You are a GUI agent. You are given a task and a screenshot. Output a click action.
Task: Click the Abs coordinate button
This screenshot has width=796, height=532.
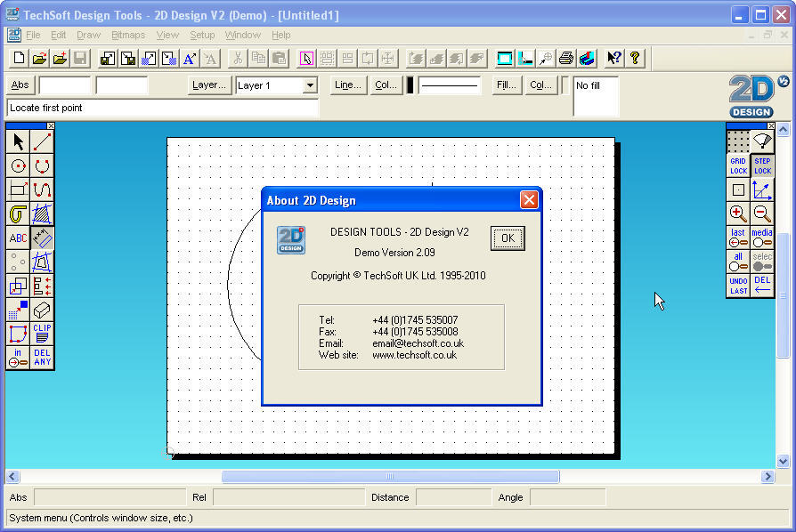tap(20, 85)
